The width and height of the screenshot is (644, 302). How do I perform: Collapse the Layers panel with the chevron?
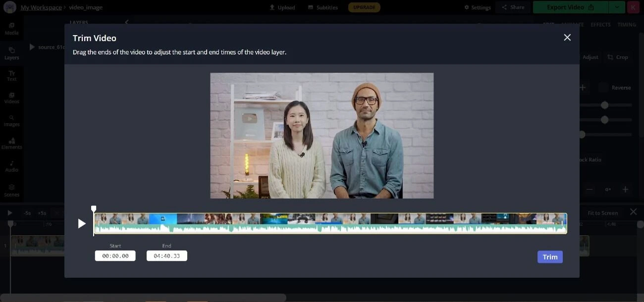(126, 22)
